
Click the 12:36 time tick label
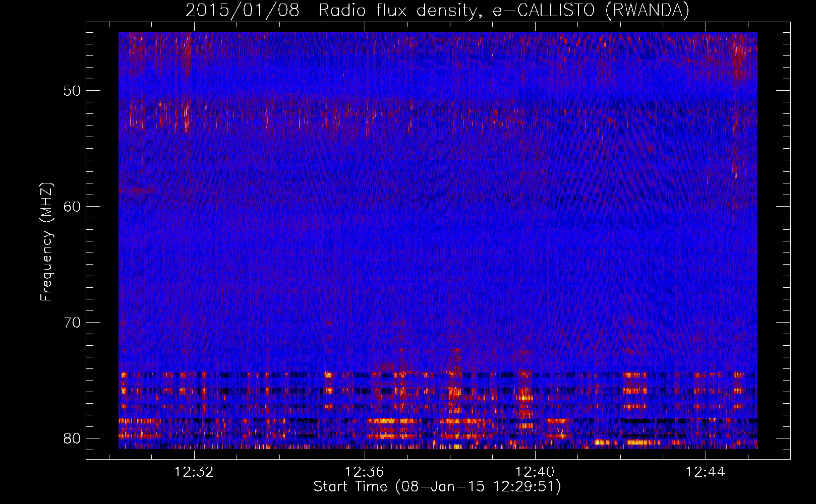pos(365,472)
